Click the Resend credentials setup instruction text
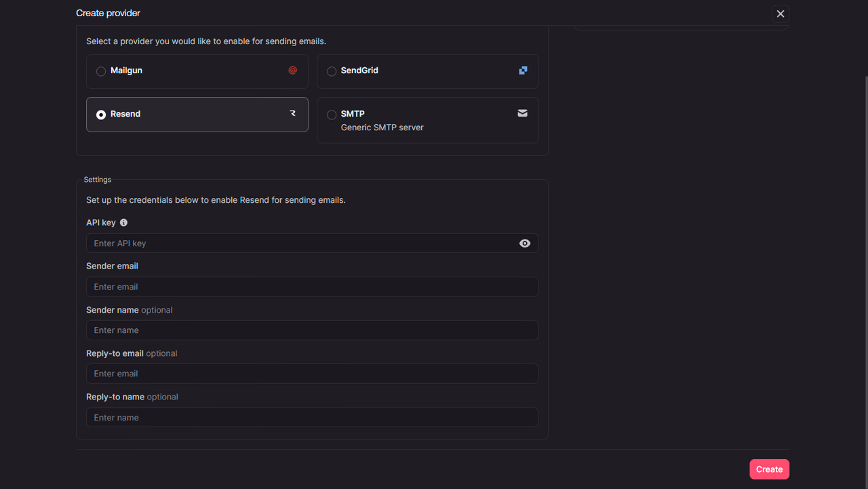Image resolution: width=868 pixels, height=489 pixels. (216, 200)
